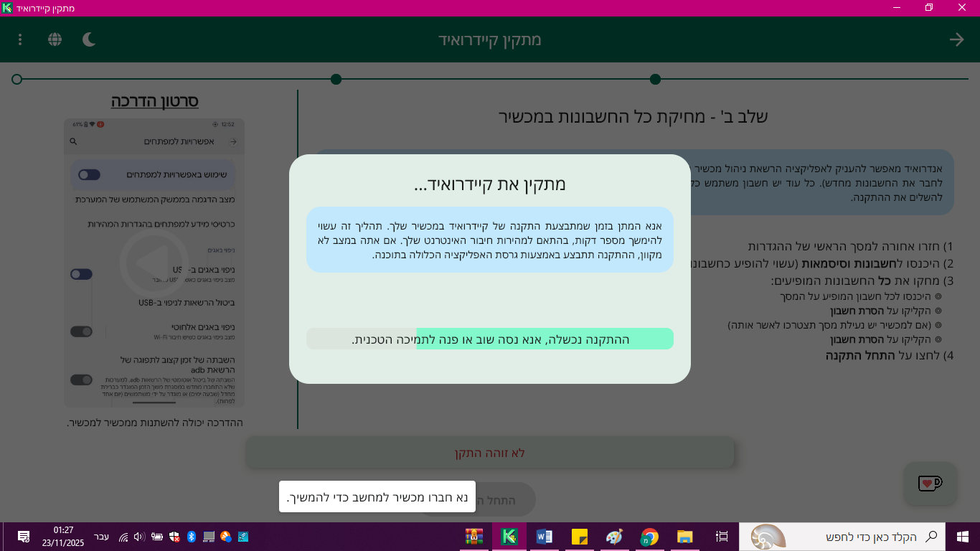Toggle dark mode with the moon icon

point(89,39)
